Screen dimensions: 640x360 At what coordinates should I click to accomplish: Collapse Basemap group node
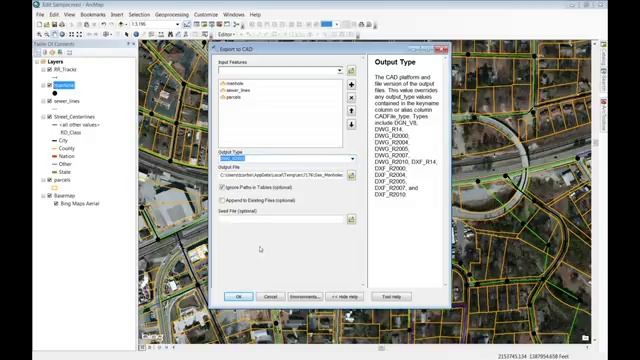click(x=43, y=196)
